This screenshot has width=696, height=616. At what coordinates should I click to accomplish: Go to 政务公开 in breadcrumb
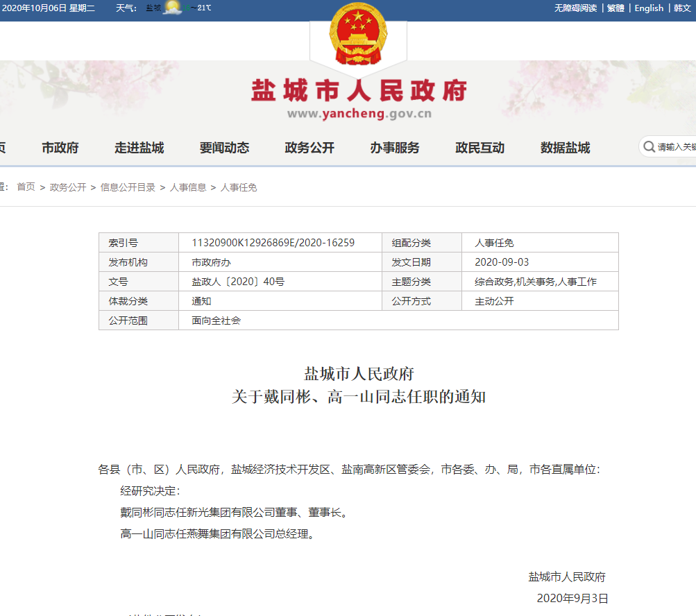click(x=68, y=187)
